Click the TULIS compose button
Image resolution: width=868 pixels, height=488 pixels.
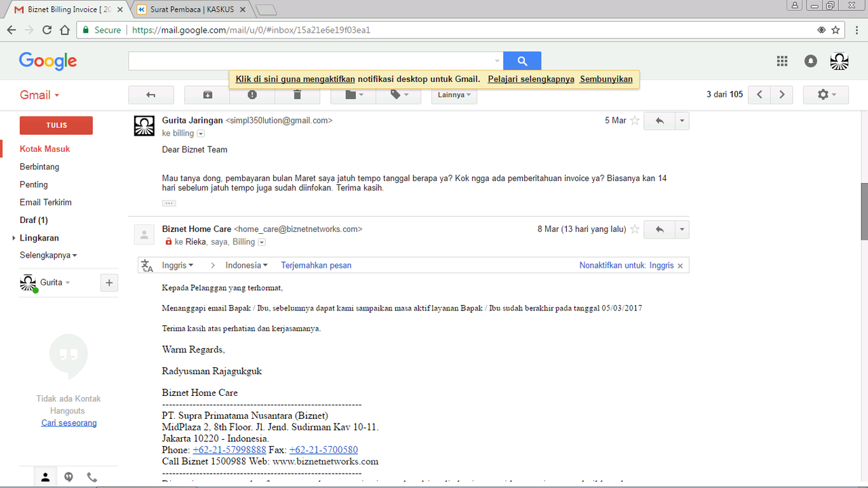56,125
